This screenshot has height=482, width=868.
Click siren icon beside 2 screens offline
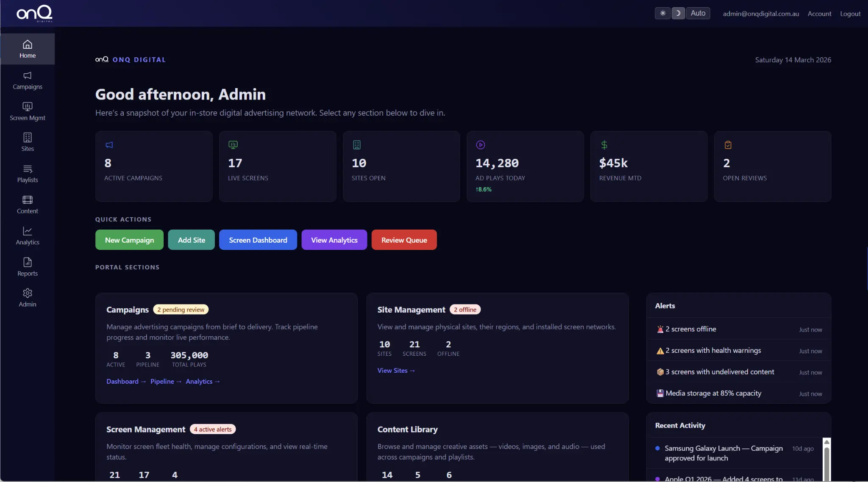coord(660,329)
